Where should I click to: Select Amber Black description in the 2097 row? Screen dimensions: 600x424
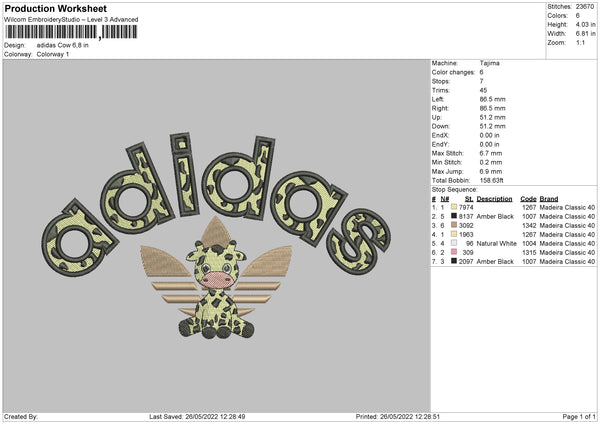pos(495,261)
